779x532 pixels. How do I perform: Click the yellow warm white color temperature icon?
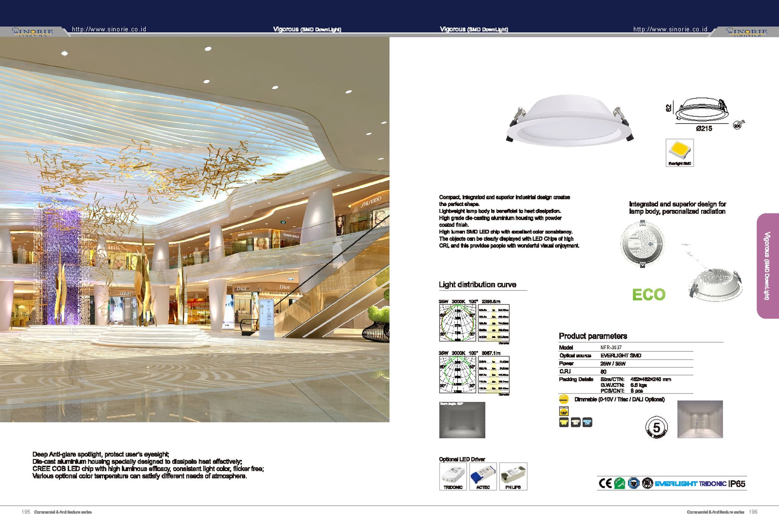[x=563, y=422]
